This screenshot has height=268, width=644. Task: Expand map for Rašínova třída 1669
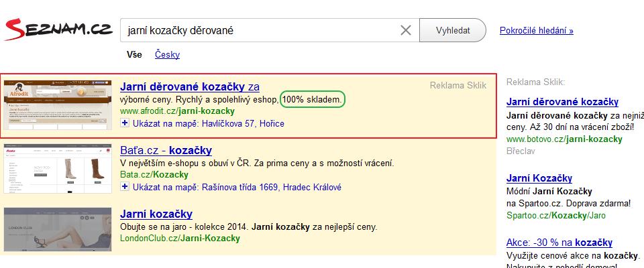click(125, 187)
